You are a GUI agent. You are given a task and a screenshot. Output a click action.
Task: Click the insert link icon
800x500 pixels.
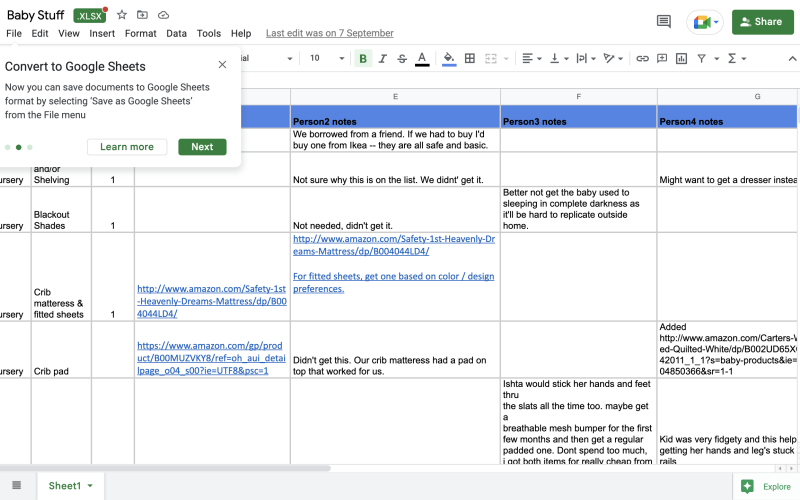pos(642,59)
